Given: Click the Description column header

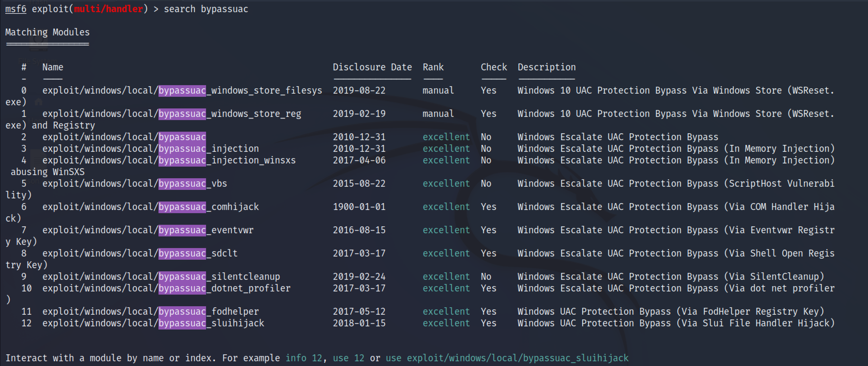Looking at the screenshot, I should 547,68.
